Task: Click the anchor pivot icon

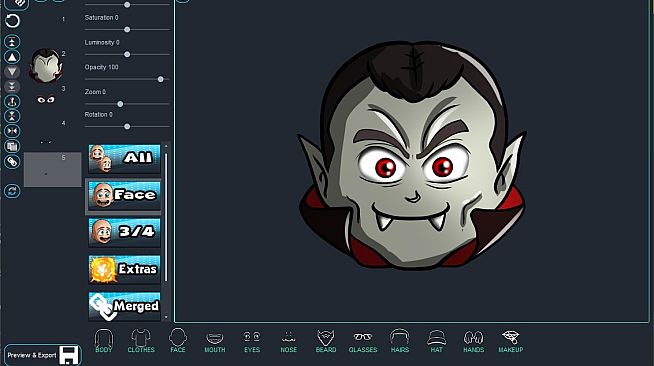Action: (x=12, y=101)
